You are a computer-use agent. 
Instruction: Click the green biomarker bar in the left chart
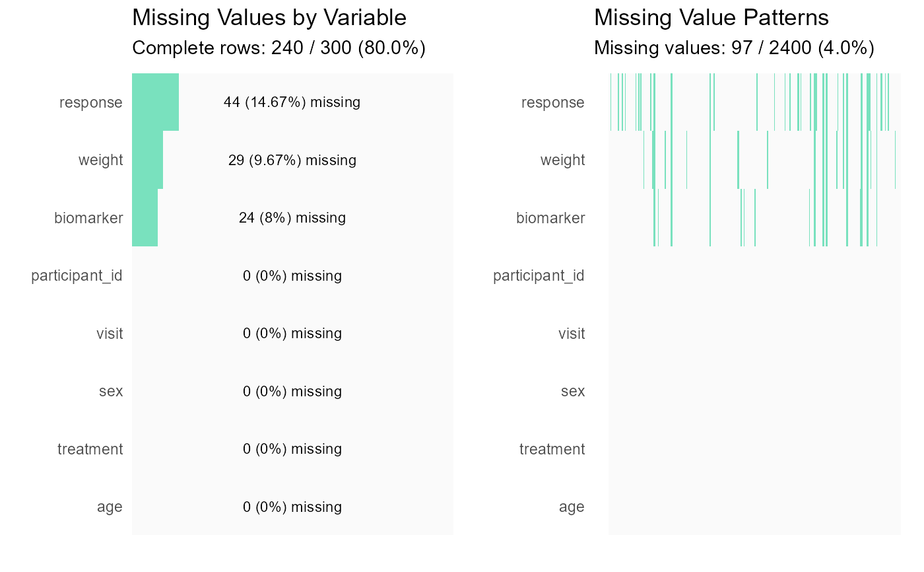click(x=145, y=218)
